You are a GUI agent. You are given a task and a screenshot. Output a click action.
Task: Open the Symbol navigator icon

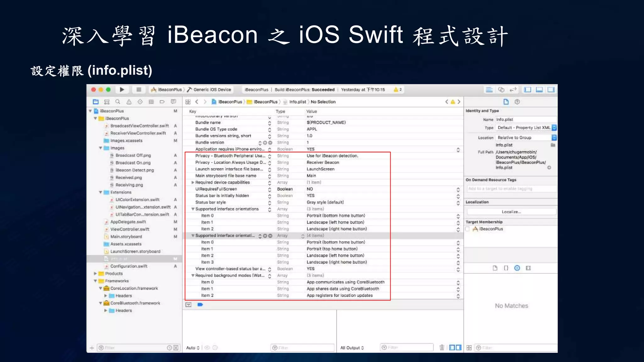click(107, 102)
